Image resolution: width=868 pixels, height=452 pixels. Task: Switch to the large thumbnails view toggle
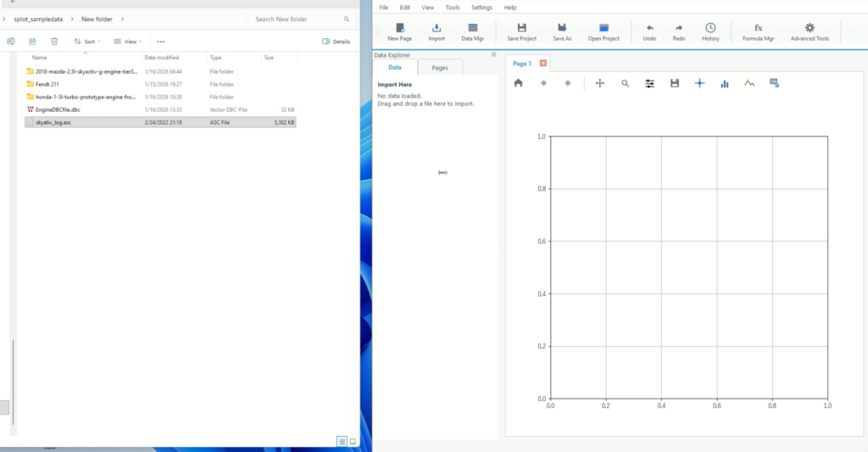(353, 441)
